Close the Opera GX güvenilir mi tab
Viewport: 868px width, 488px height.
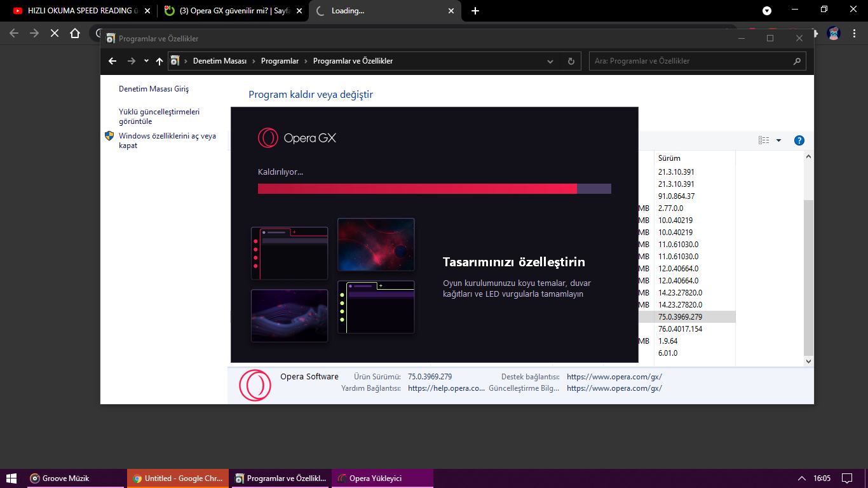tap(299, 11)
